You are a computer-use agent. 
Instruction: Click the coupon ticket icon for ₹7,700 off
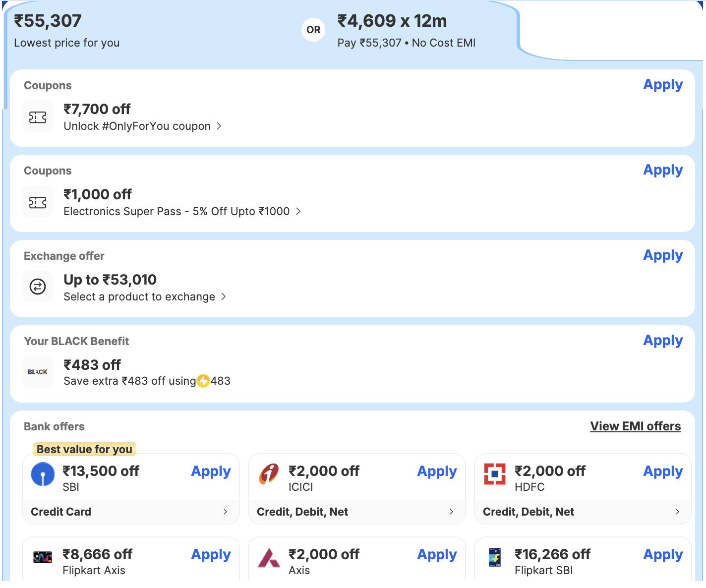click(x=38, y=116)
